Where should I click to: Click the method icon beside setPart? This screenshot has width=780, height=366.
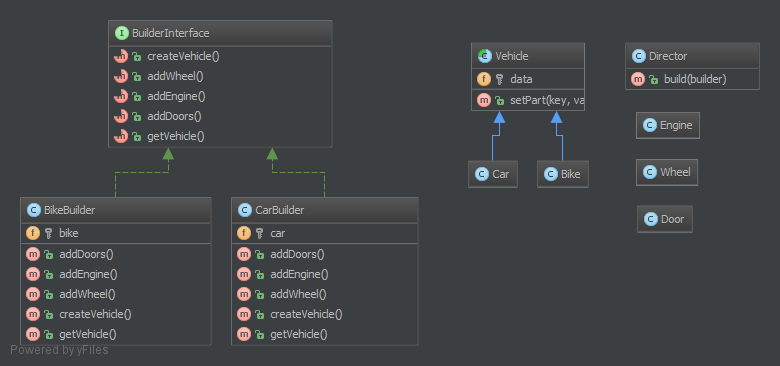point(484,100)
